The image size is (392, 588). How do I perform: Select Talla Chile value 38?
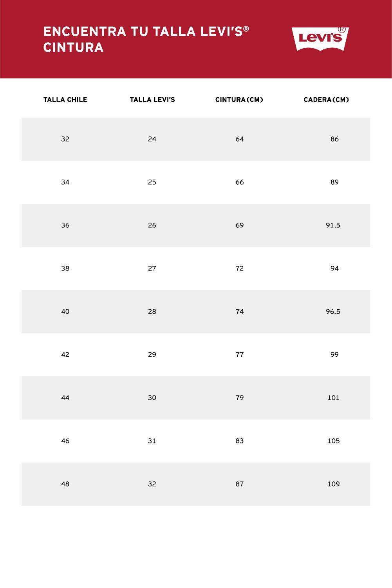click(65, 269)
